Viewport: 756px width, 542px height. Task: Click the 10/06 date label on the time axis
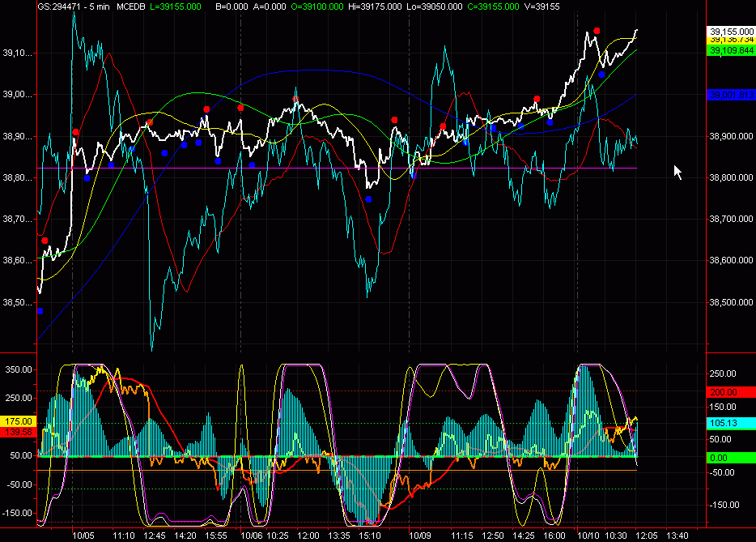click(252, 536)
